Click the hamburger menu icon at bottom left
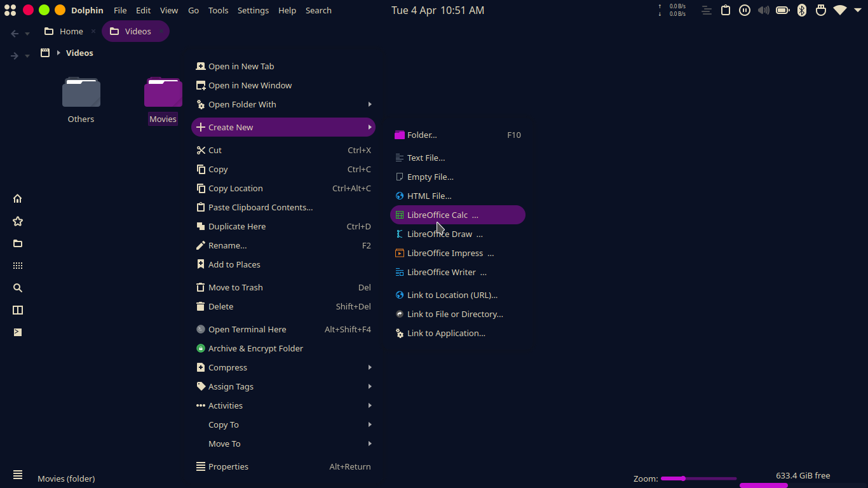The width and height of the screenshot is (868, 488). coord(18,475)
